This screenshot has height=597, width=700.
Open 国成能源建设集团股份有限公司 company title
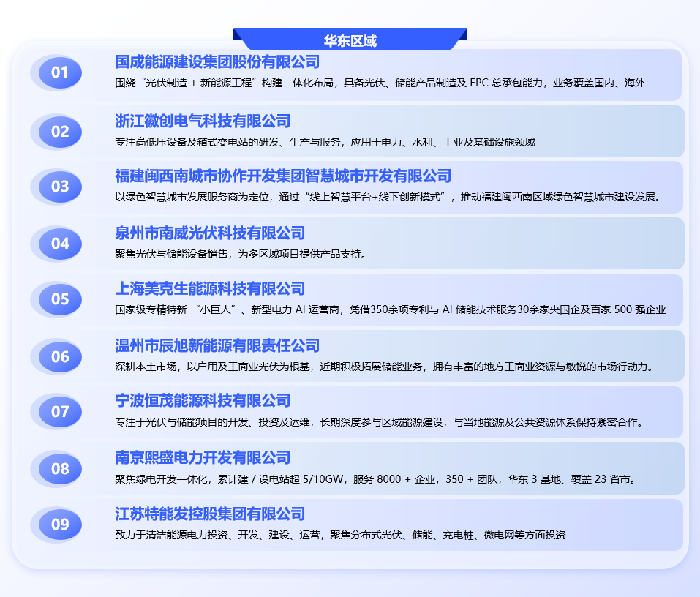(x=217, y=62)
